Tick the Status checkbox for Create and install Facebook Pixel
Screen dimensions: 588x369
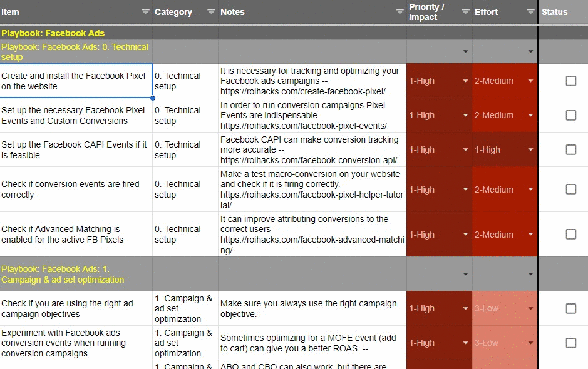[570, 81]
